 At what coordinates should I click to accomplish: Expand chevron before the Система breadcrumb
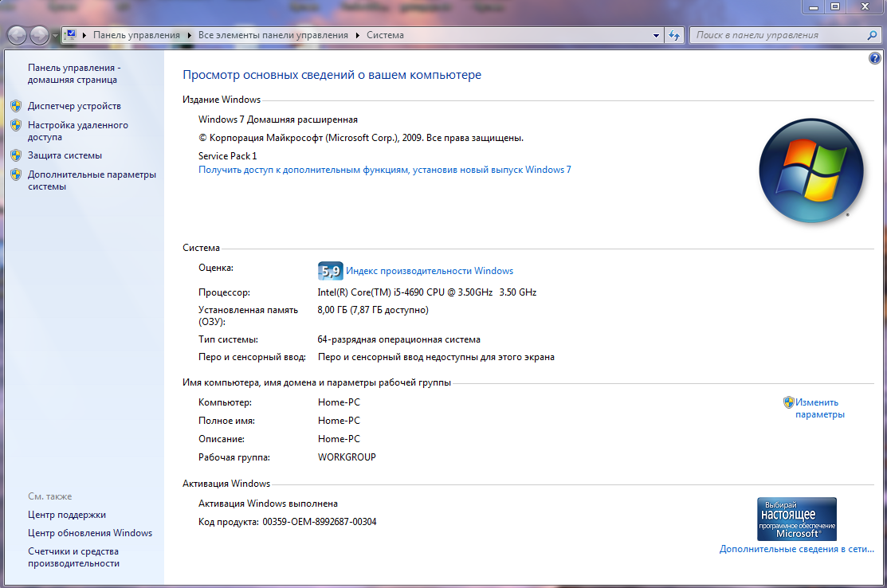coord(358,35)
